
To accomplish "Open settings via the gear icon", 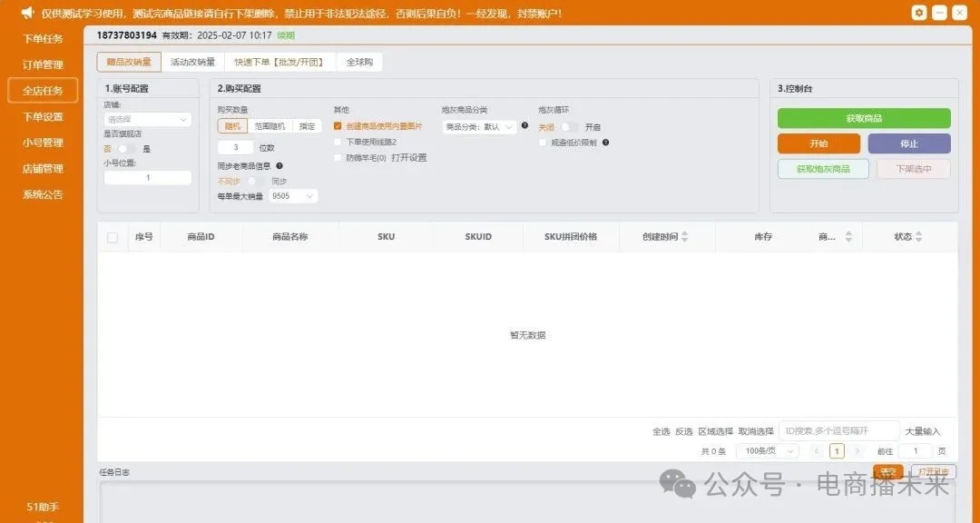I will 919,13.
